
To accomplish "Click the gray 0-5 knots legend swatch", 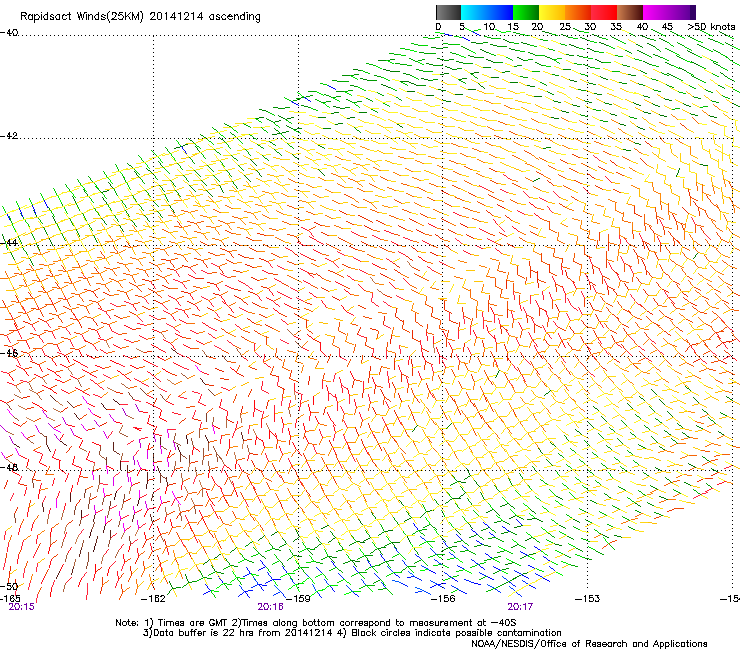I will tap(448, 12).
